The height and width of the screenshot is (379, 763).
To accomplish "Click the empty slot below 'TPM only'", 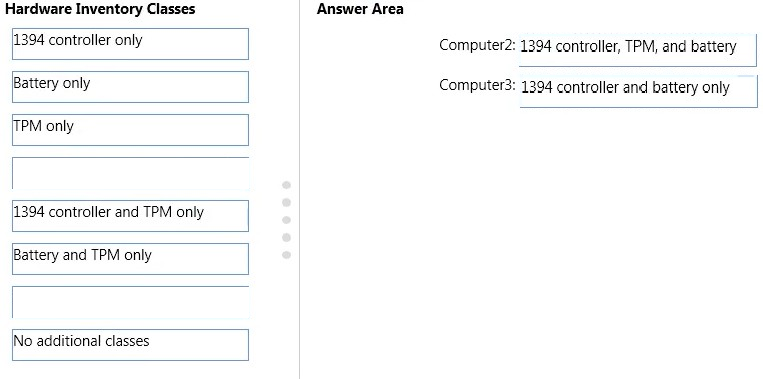I will pos(130,173).
